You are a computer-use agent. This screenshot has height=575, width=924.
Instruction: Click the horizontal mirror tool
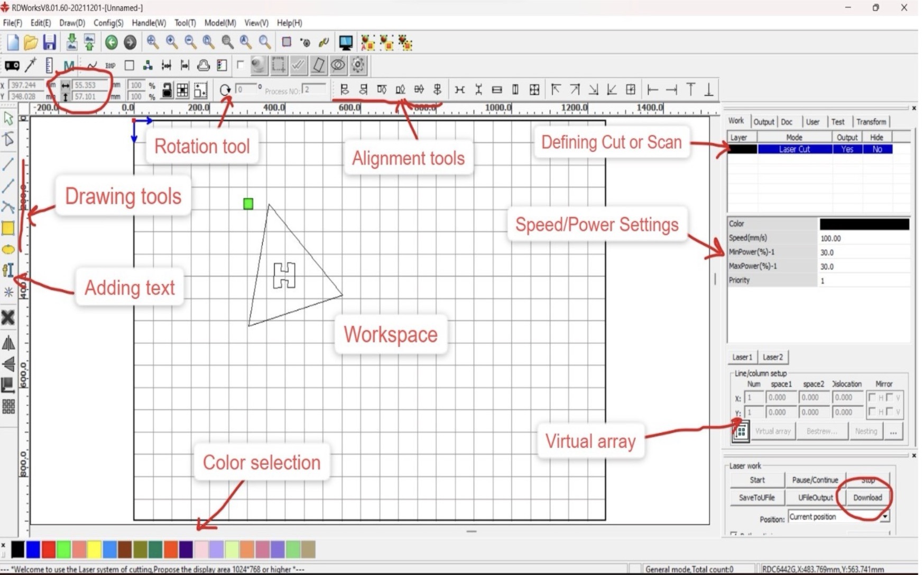[x=8, y=343]
